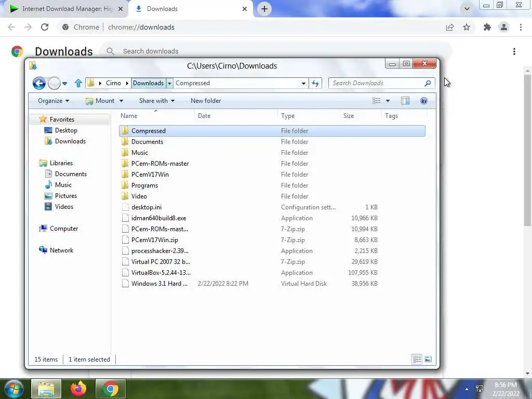Click Chrome reload page button
Screen dimensions: 532x399
[45, 27]
